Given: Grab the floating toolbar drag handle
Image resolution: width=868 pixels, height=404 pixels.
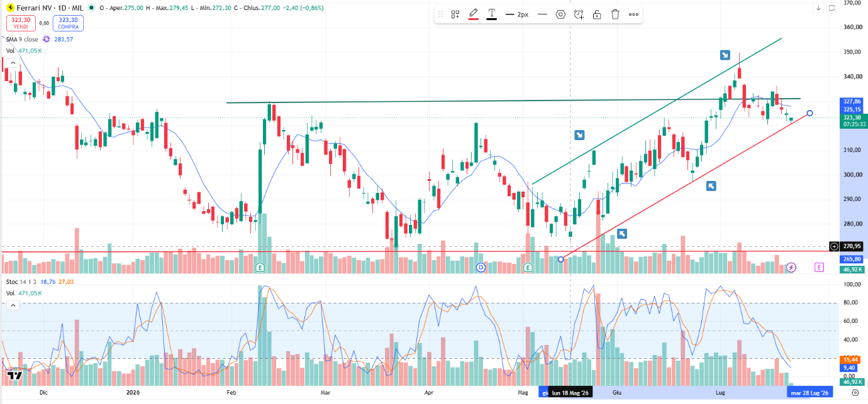Looking at the screenshot, I should (440, 14).
